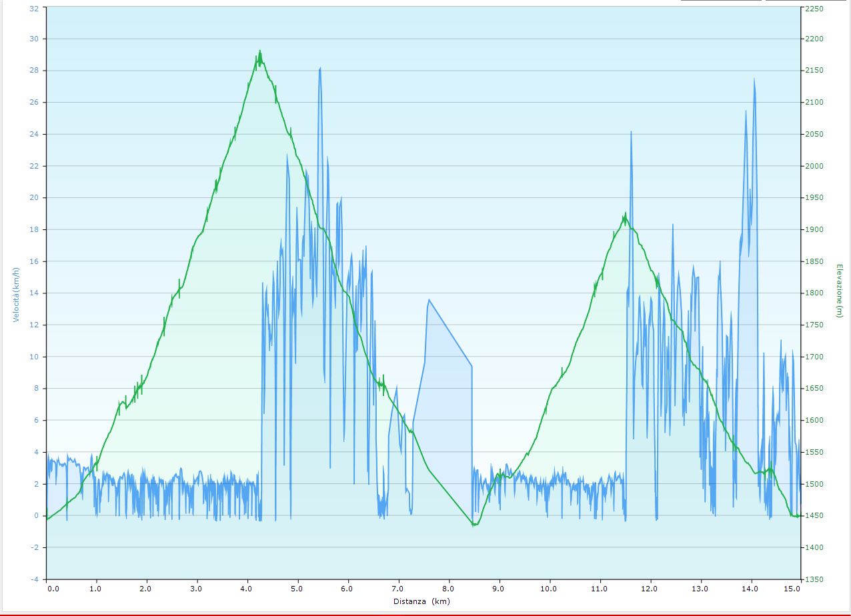Click the "Distanza (km)" x-axis title
Viewport: 851px width, 616px height.
(x=421, y=601)
